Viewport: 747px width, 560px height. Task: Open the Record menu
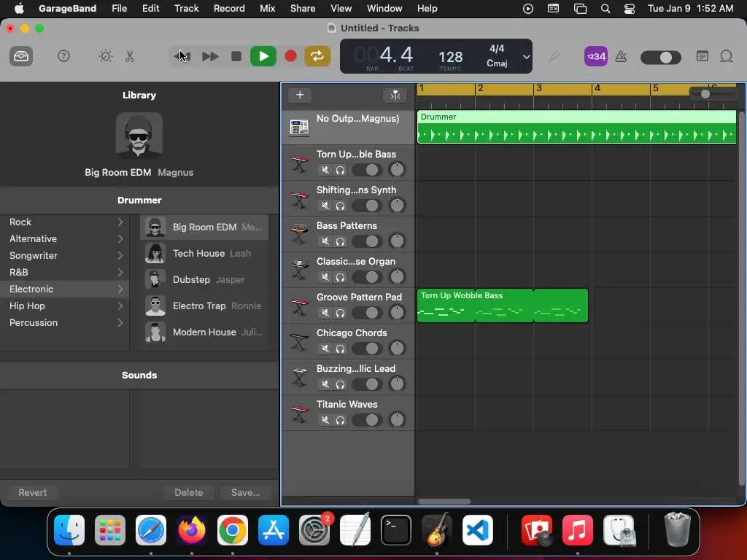tap(229, 8)
